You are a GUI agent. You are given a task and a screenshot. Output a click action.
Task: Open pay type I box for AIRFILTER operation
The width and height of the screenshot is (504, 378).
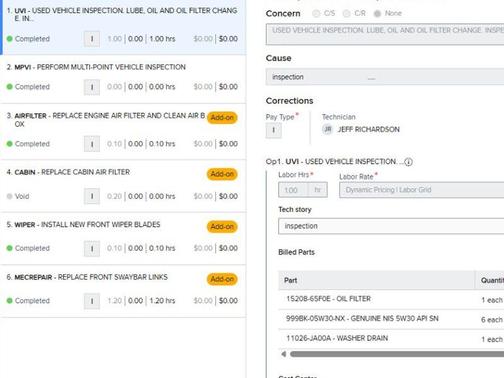tap(92, 144)
